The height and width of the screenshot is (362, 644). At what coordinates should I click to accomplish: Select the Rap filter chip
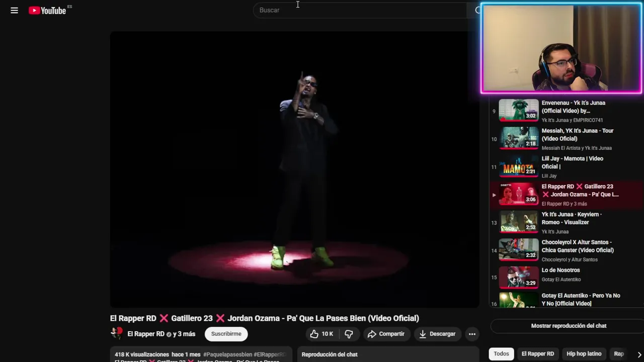619,354
